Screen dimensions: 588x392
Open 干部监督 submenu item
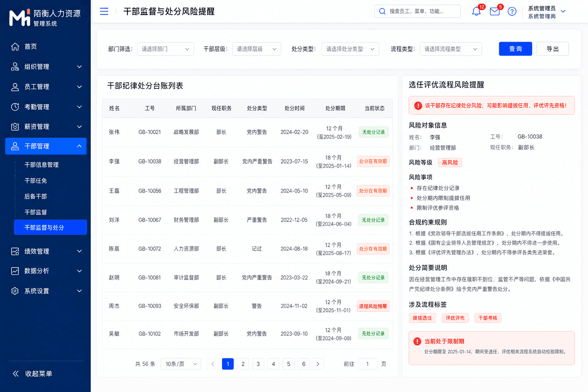pos(36,212)
